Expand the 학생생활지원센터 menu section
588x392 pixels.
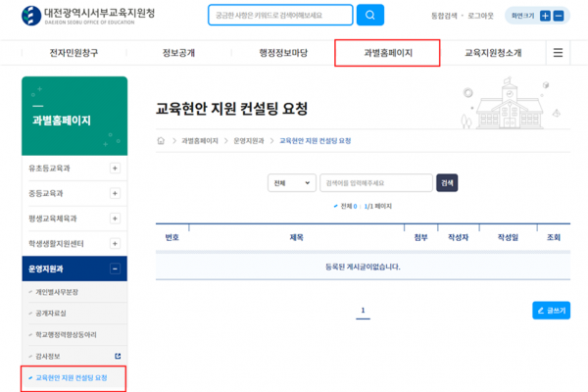click(x=115, y=242)
